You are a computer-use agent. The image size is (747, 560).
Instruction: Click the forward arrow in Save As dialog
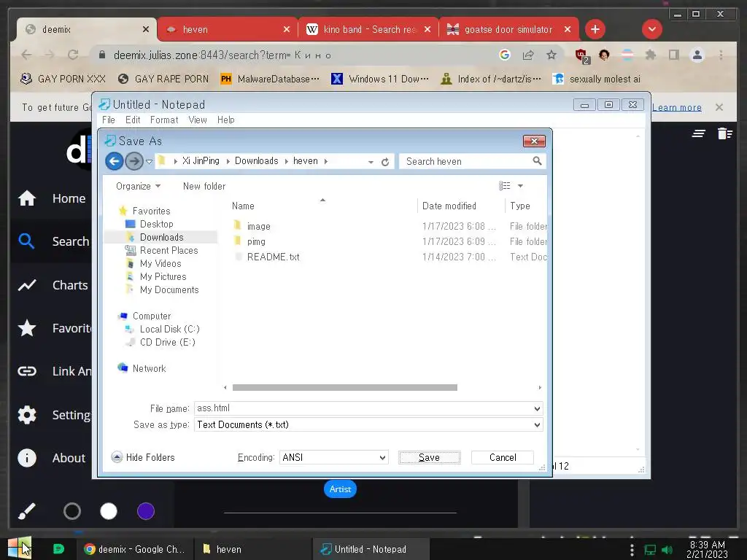pyautogui.click(x=134, y=161)
